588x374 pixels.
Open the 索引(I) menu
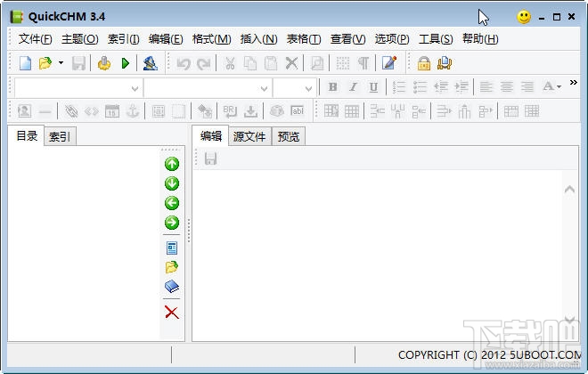[123, 39]
